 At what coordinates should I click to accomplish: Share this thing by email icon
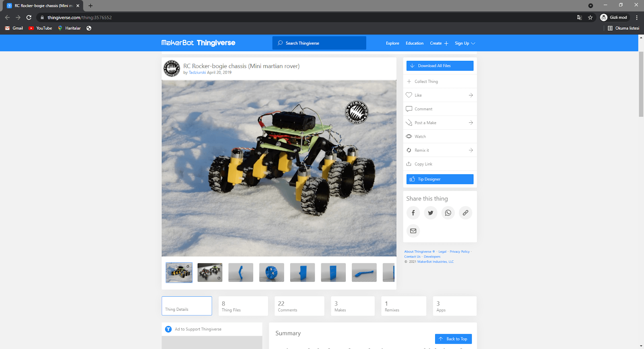pyautogui.click(x=413, y=231)
